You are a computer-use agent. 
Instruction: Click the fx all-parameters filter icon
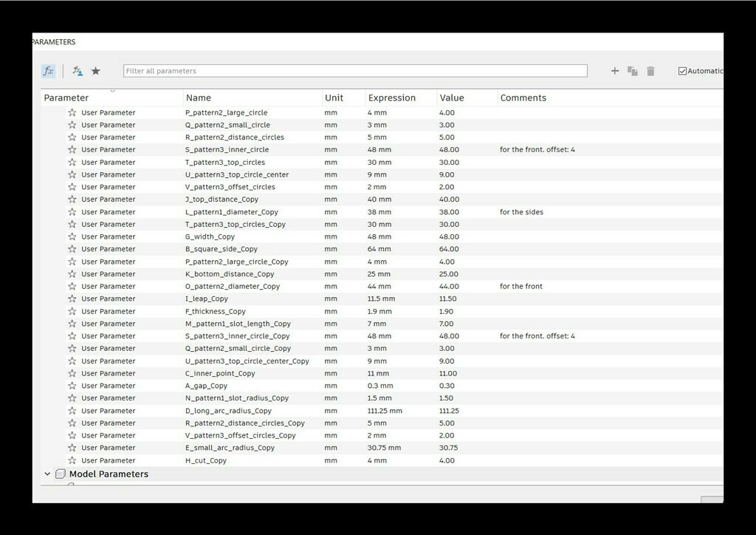[48, 71]
